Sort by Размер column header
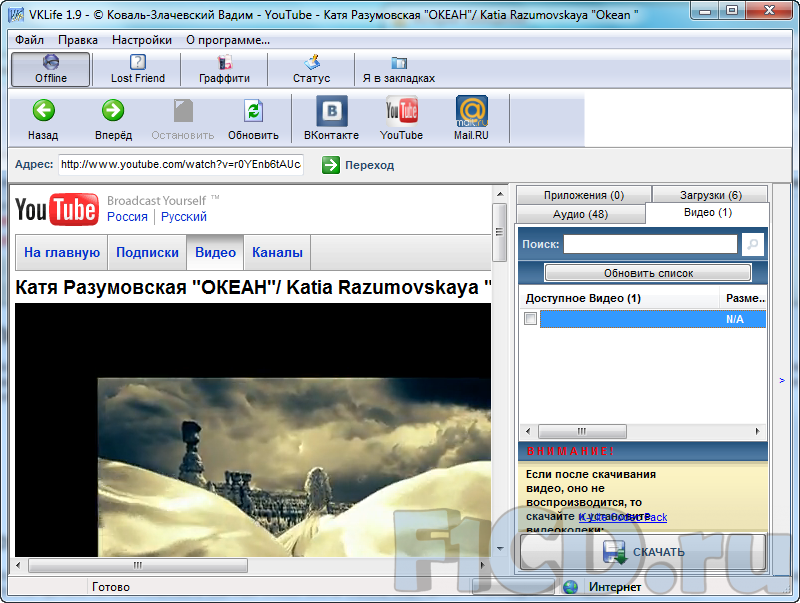This screenshot has height=603, width=800. coord(743,298)
